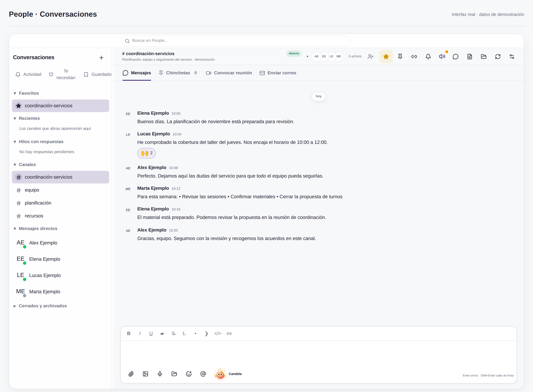Toggle bold formatting in the composer
Viewport: 533px width, 392px height.
pos(129,334)
